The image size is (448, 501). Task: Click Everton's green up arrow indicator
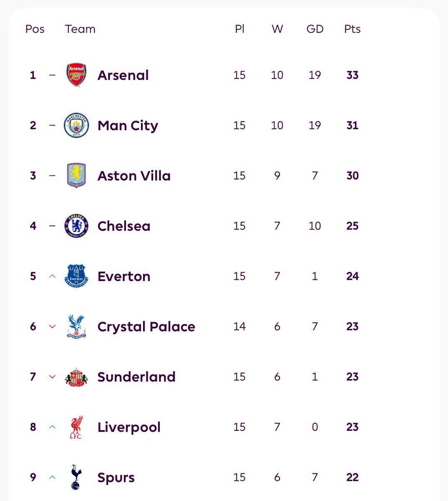coord(52,276)
